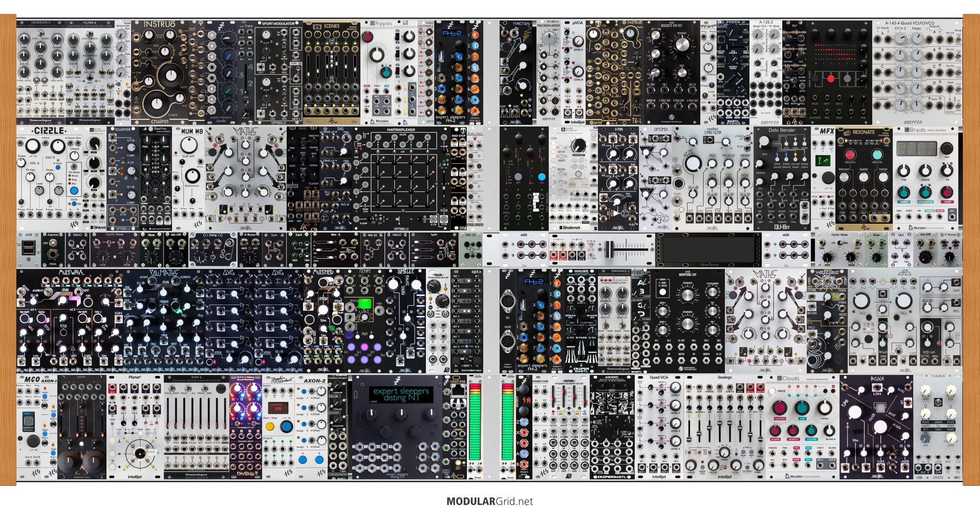
Task: Open the ALM Cizzle oscillator module
Action: point(49,178)
